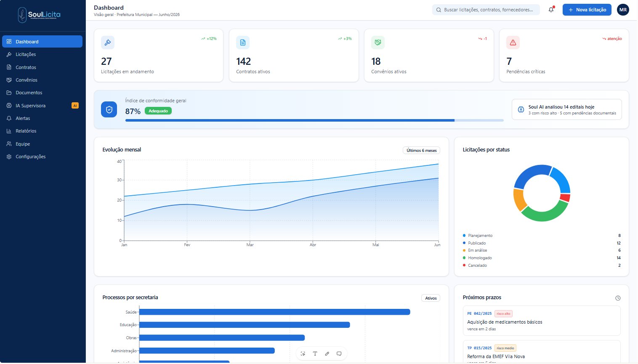This screenshot has height=364, width=638.
Task: Click the warning triangle on Pendências críticas card
Action: pos(513,43)
